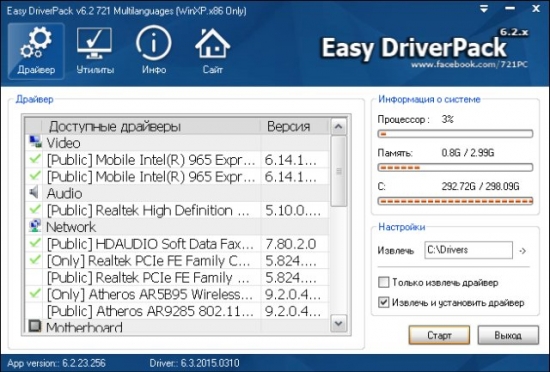Click the Версия column header

point(295,126)
